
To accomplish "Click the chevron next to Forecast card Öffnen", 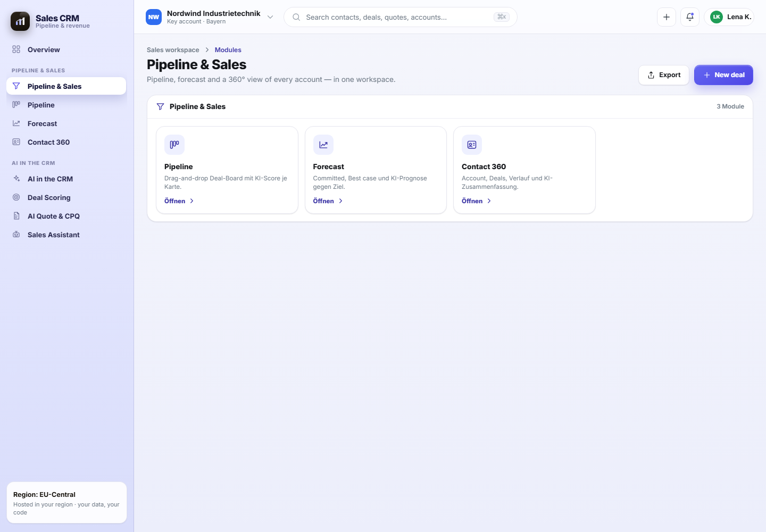I will tap(341, 201).
